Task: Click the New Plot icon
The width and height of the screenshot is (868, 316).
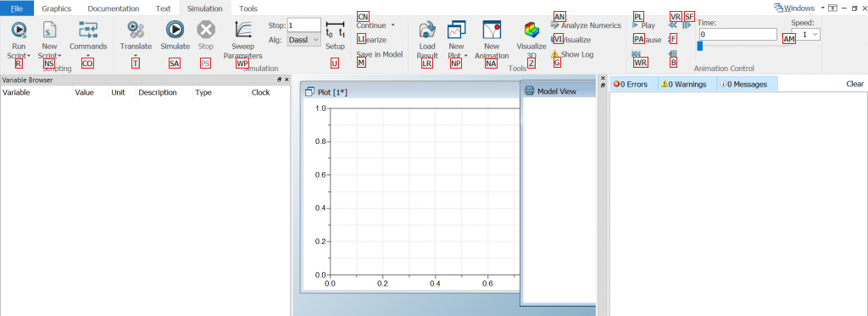Action: pyautogui.click(x=456, y=30)
